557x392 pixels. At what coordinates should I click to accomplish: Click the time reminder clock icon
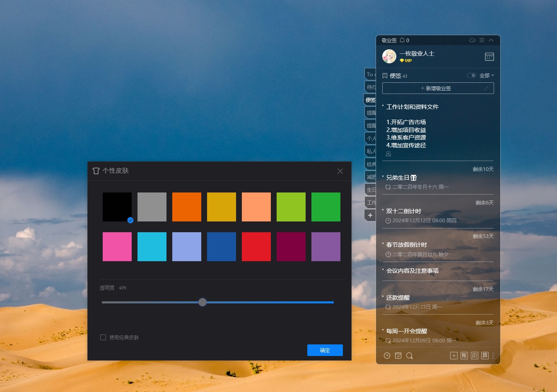(x=387, y=356)
